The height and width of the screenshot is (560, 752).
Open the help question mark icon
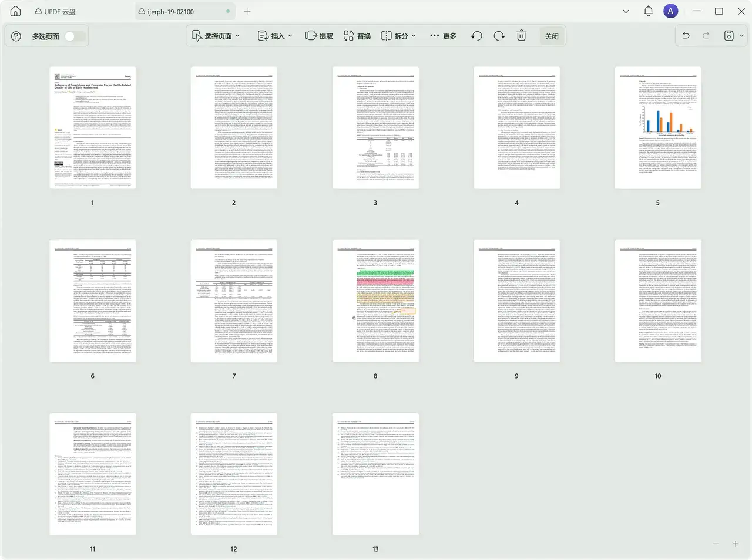pos(16,36)
